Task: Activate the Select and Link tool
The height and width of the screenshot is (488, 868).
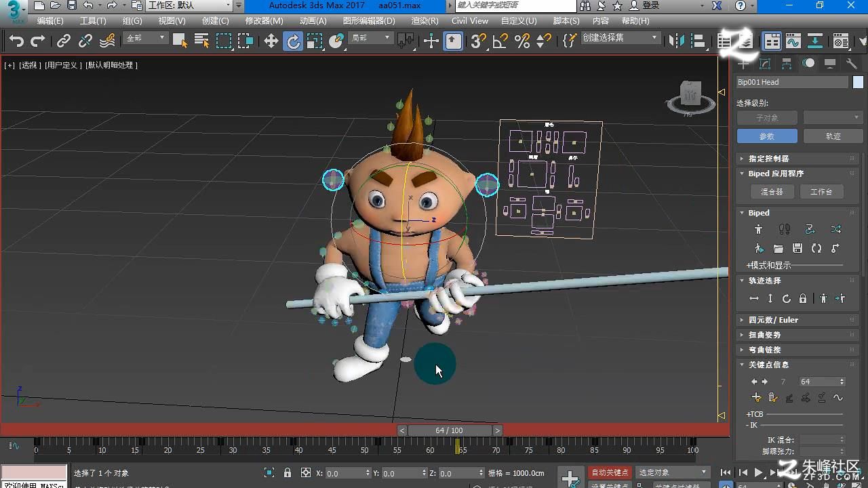Action: [x=64, y=41]
